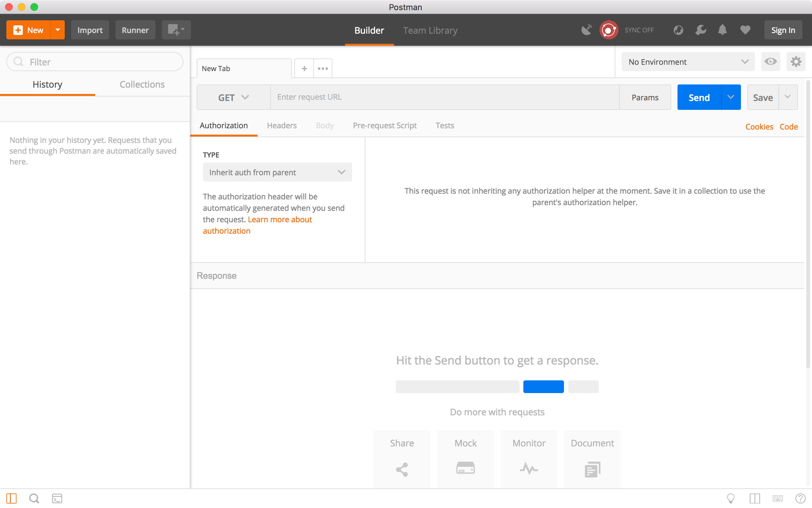The width and height of the screenshot is (812, 508).
Task: Open Learn more about authorization link
Action: pyautogui.click(x=257, y=225)
